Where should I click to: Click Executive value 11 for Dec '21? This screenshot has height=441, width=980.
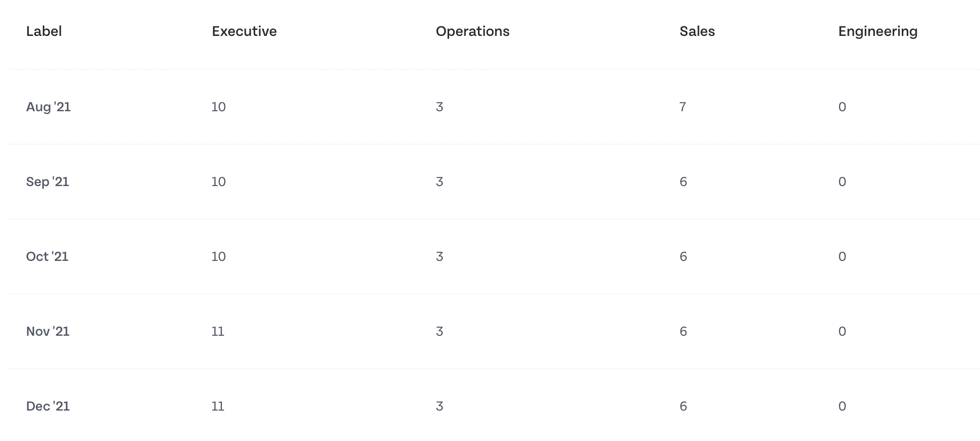click(218, 406)
